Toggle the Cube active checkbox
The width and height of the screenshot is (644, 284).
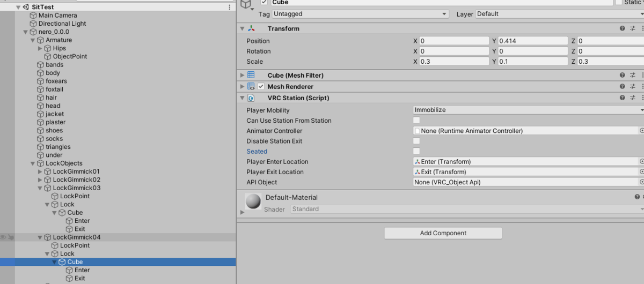pyautogui.click(x=264, y=2)
